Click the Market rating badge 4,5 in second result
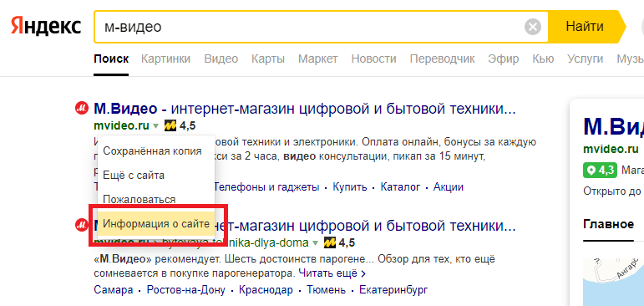Viewport: 644px width, 306px height. 339,242
